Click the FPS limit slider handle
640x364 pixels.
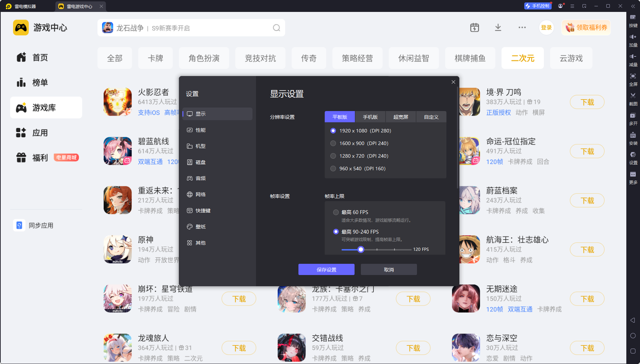click(361, 249)
